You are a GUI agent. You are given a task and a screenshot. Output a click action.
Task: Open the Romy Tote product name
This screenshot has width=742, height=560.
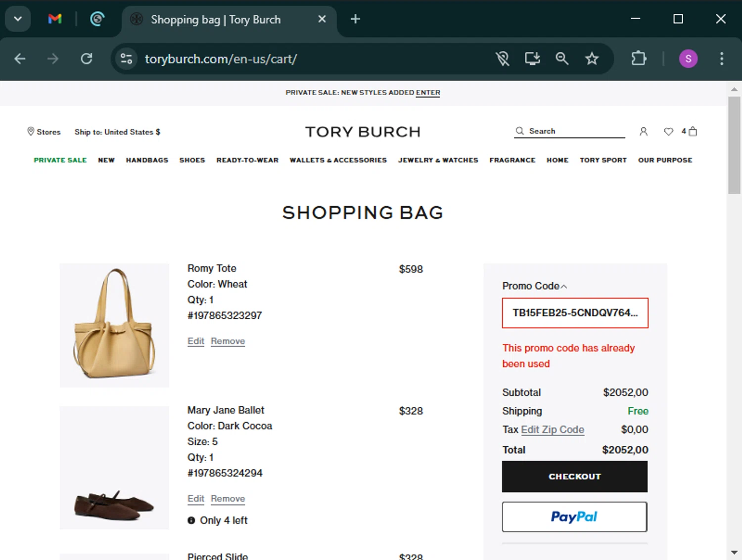tap(212, 268)
